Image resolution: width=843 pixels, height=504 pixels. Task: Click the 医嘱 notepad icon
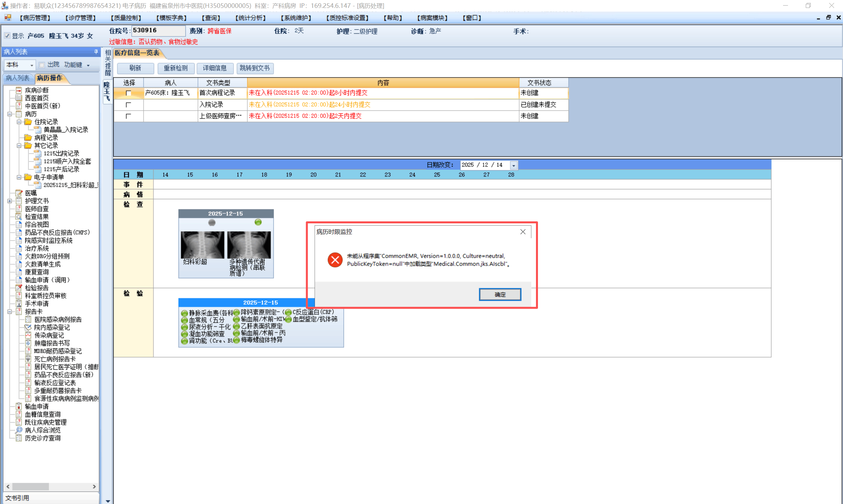click(x=19, y=193)
